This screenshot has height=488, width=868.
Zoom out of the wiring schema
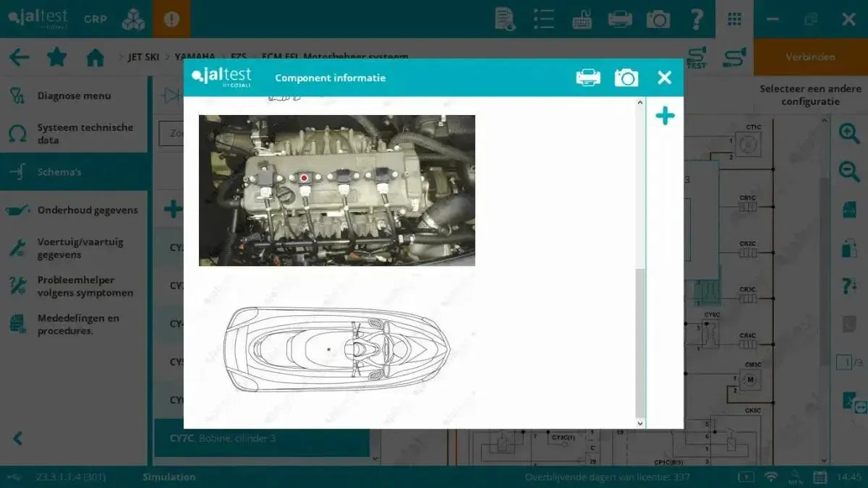point(849,171)
